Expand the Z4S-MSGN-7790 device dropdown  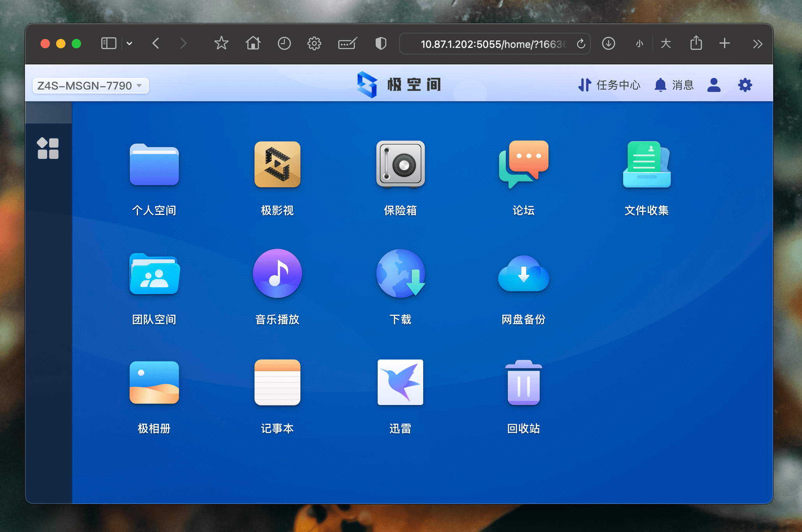click(90, 86)
